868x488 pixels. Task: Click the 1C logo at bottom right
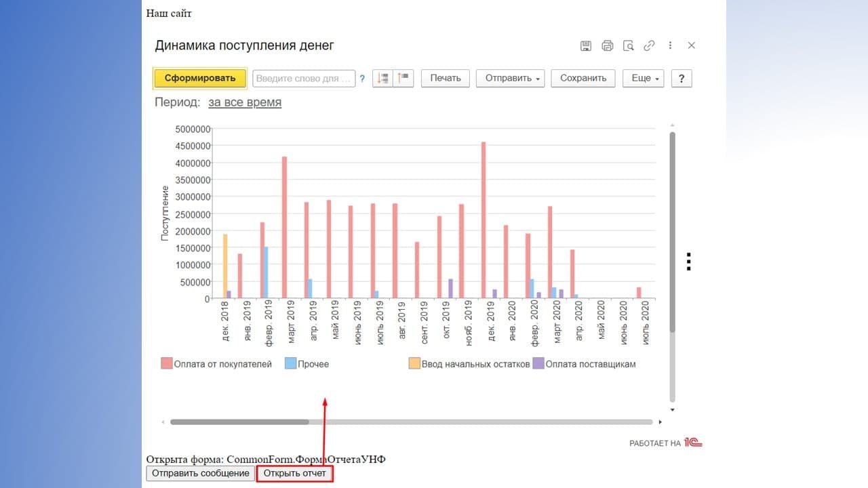[693, 443]
